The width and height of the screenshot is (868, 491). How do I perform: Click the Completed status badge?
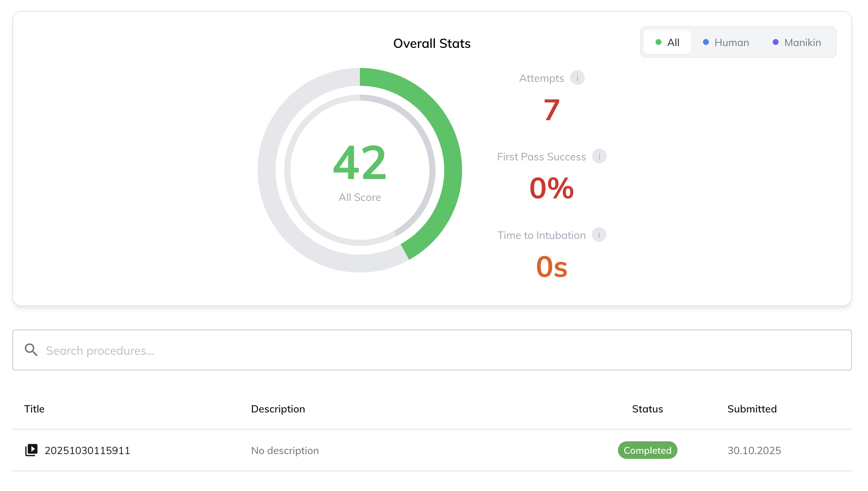[648, 450]
